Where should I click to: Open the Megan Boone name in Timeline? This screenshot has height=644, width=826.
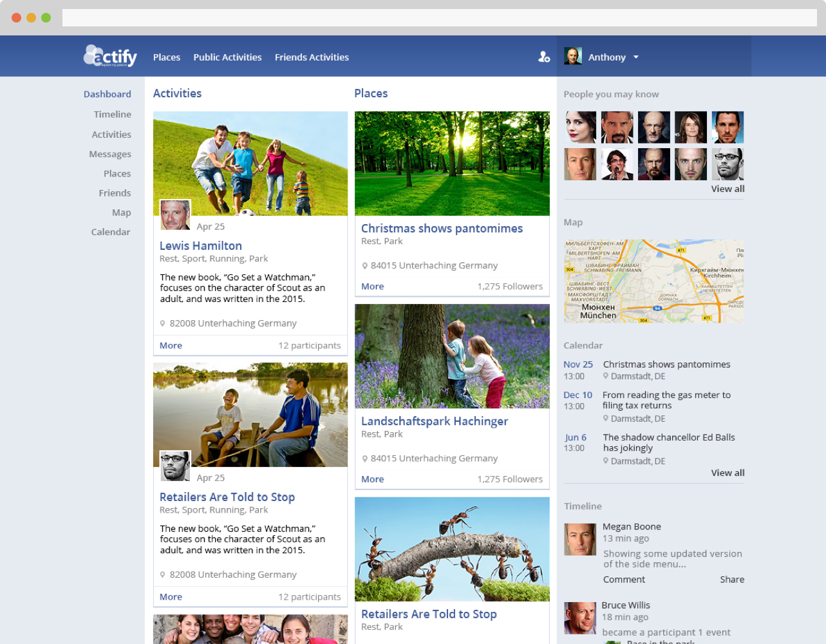pyautogui.click(x=632, y=527)
